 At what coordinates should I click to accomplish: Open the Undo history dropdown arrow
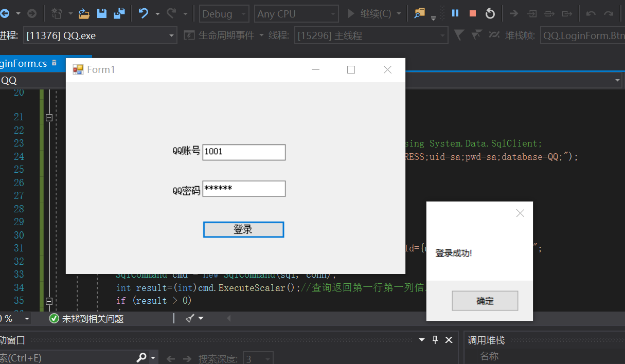click(157, 14)
